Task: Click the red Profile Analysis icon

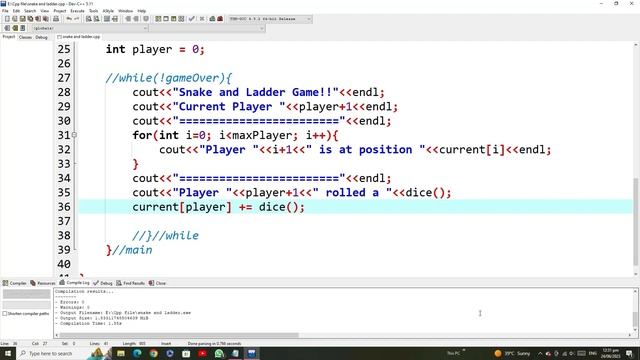Action: [220, 19]
